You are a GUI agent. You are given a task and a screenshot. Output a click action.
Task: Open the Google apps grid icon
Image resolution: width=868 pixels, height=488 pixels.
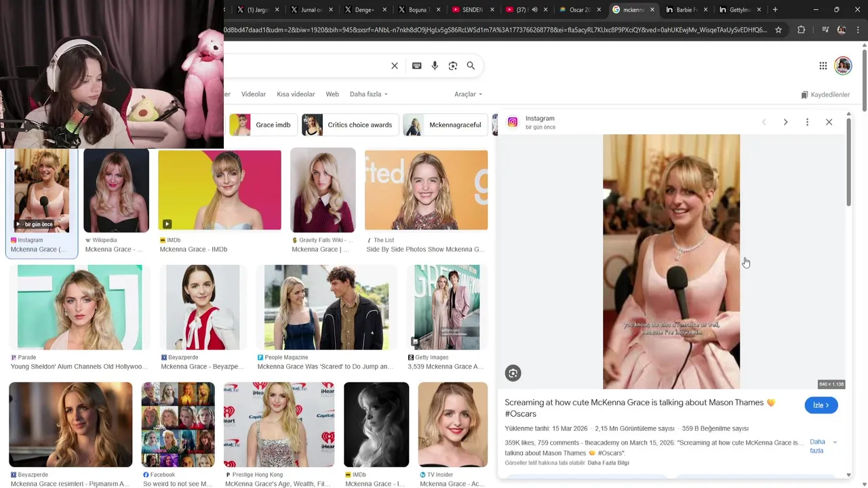tap(823, 66)
